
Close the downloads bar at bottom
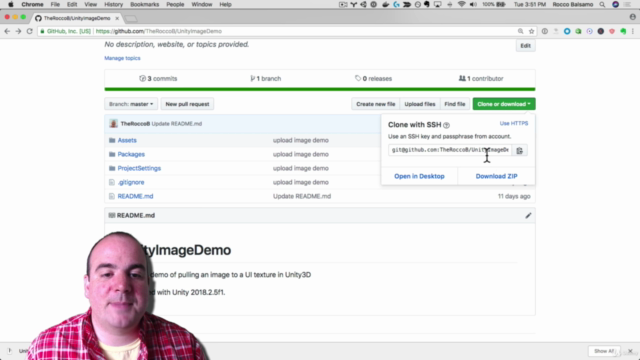(x=630, y=351)
